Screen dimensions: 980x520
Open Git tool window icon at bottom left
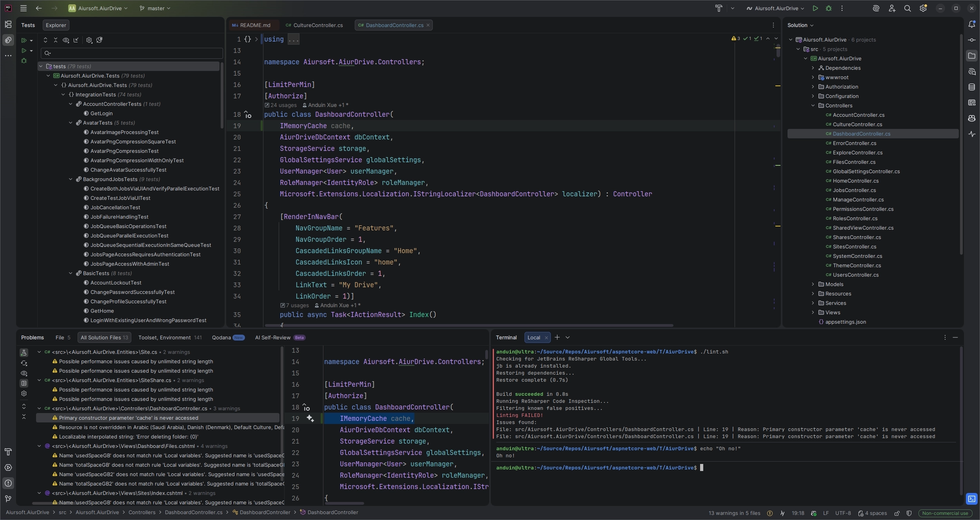click(8, 499)
